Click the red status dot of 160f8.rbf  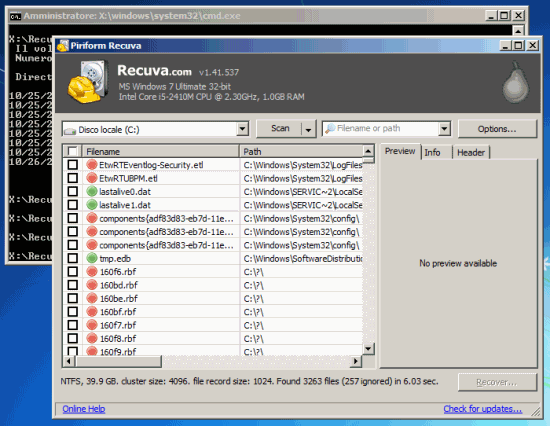point(92,338)
